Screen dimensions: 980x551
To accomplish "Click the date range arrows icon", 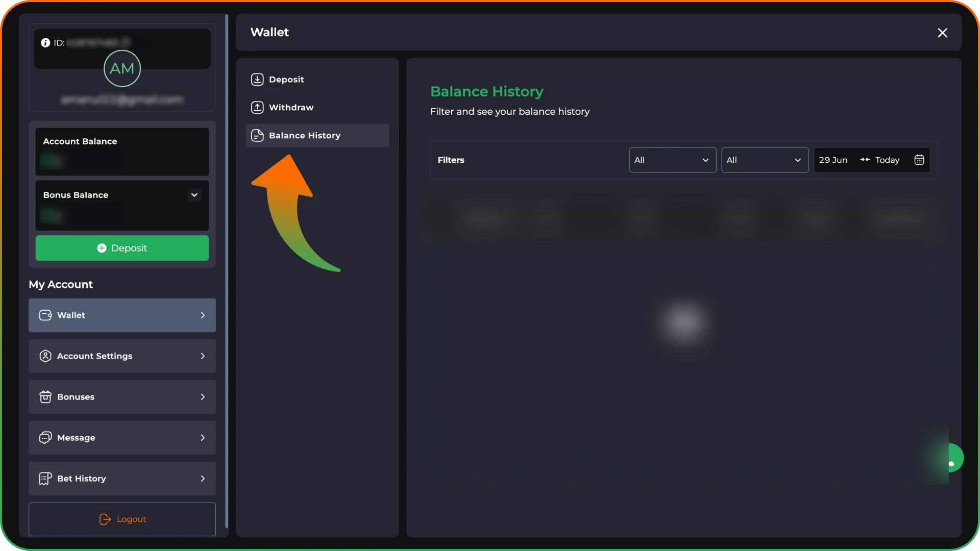I will pos(865,160).
